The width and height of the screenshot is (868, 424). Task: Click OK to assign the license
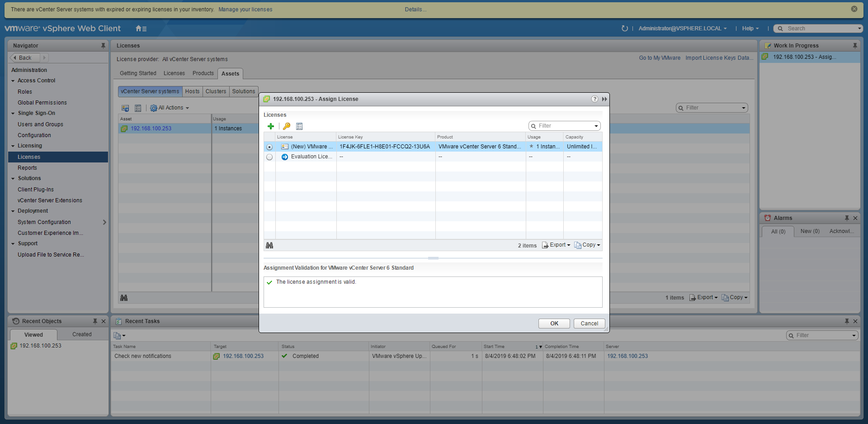click(x=554, y=324)
